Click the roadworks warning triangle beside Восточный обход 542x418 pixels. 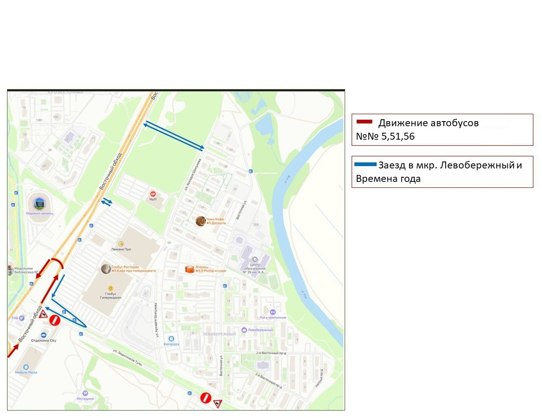click(x=43, y=314)
